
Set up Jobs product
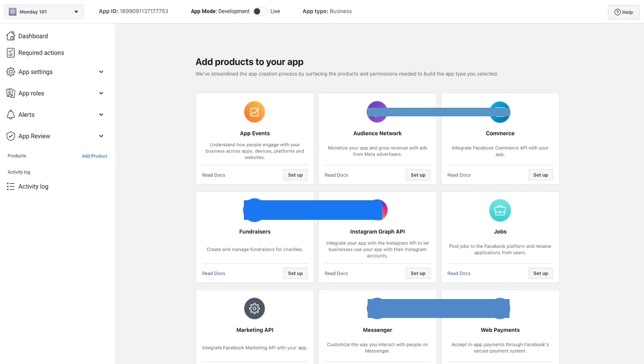coord(541,273)
